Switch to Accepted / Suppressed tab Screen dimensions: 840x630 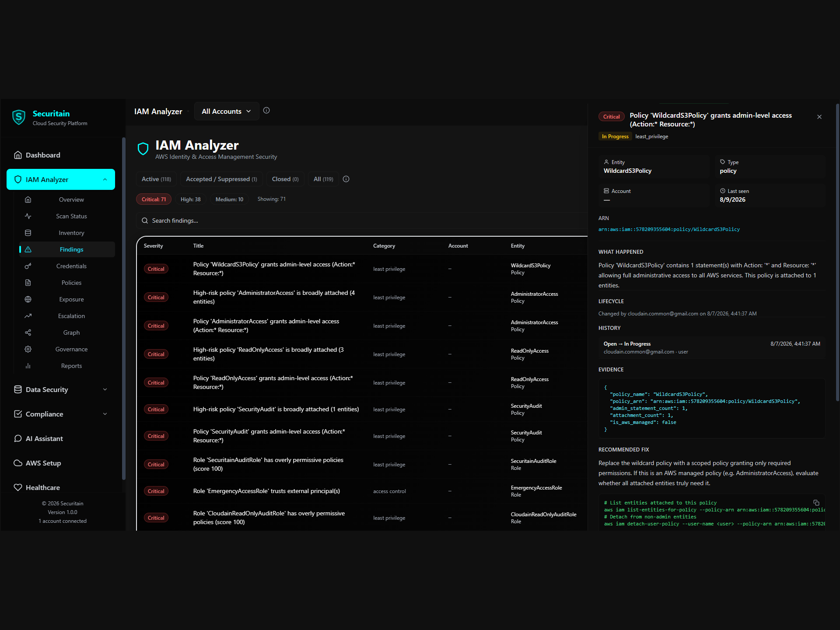pos(221,179)
